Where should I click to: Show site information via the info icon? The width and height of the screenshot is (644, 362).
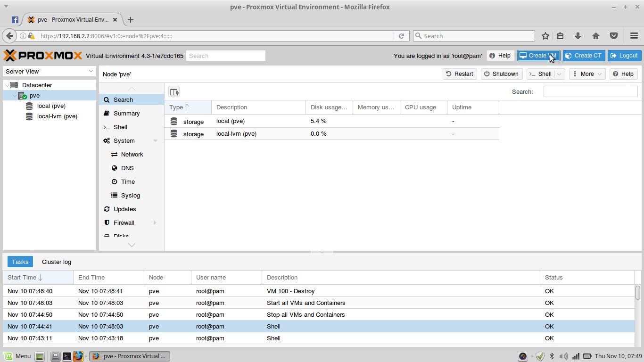[23, 36]
